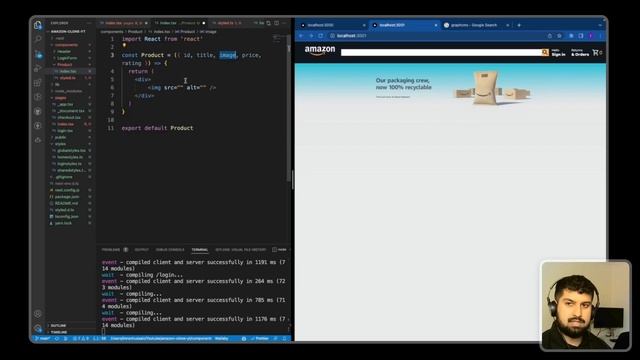Select the TERMINAL panel tab
The height and width of the screenshot is (360, 640).
point(200,250)
